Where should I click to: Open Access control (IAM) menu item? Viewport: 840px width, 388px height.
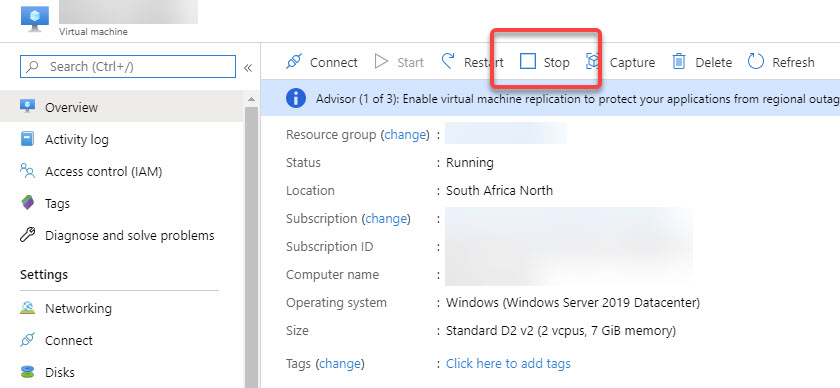point(122,171)
